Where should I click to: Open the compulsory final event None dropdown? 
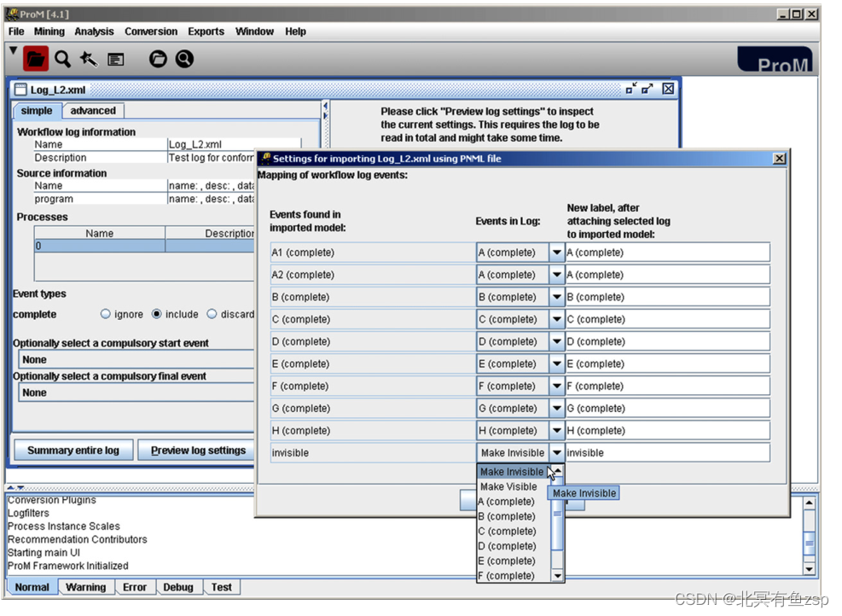coord(136,392)
